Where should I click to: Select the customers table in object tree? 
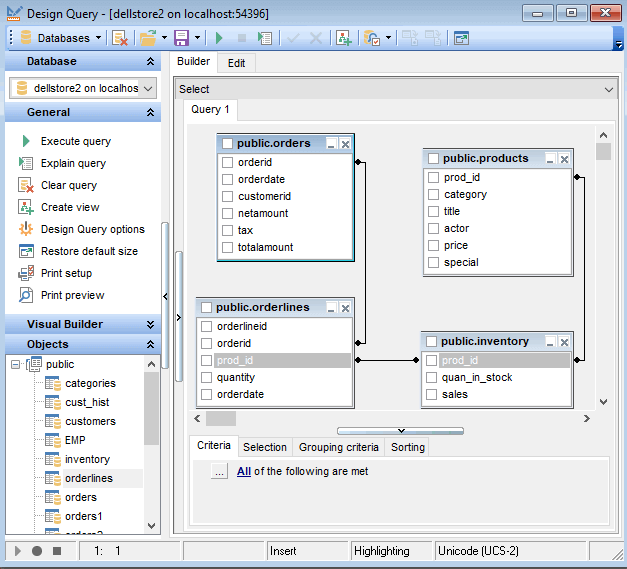[90, 421]
